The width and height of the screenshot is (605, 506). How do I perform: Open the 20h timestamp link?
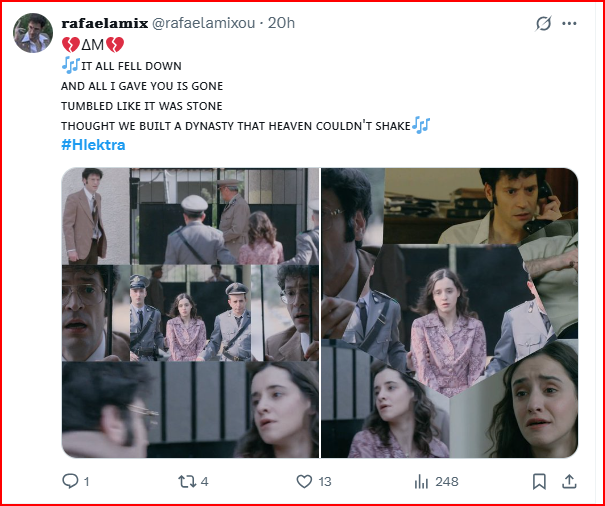tap(281, 23)
